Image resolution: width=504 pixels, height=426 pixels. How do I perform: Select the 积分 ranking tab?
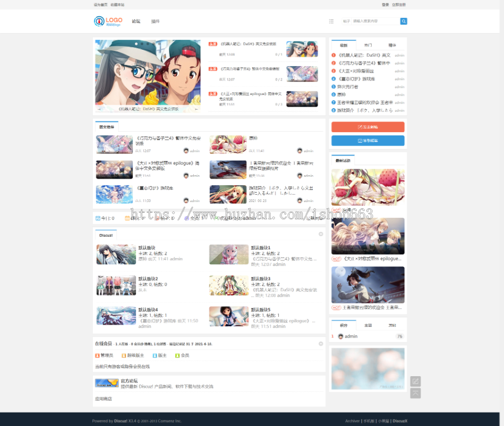click(x=344, y=325)
